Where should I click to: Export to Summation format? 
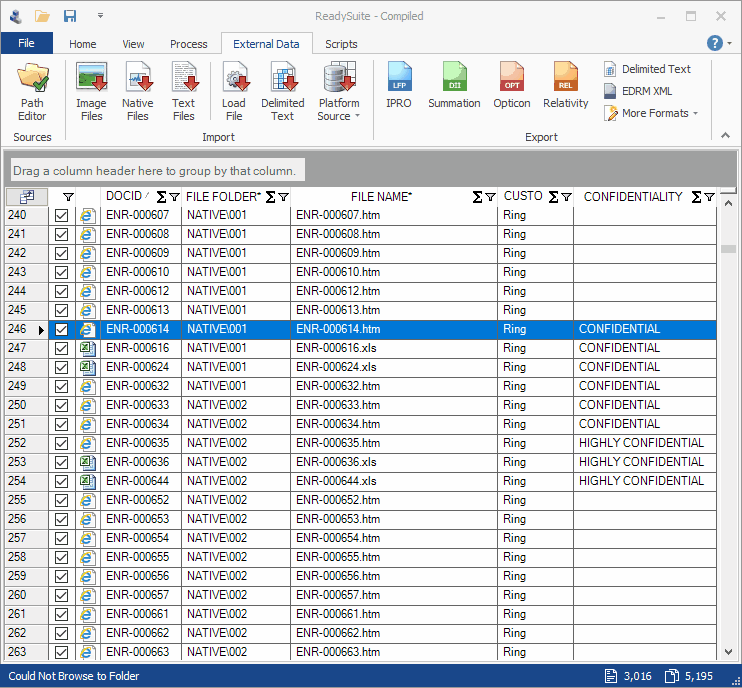click(x=454, y=86)
